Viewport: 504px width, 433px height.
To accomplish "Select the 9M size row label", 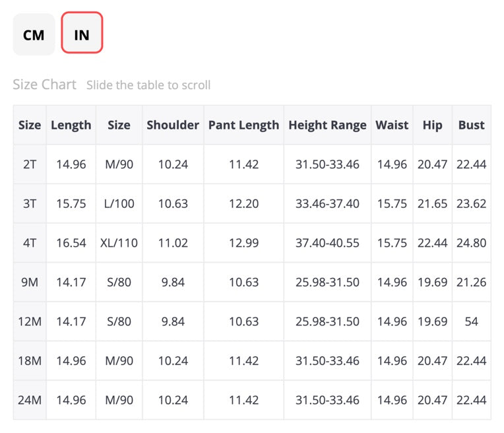I will click(x=30, y=282).
